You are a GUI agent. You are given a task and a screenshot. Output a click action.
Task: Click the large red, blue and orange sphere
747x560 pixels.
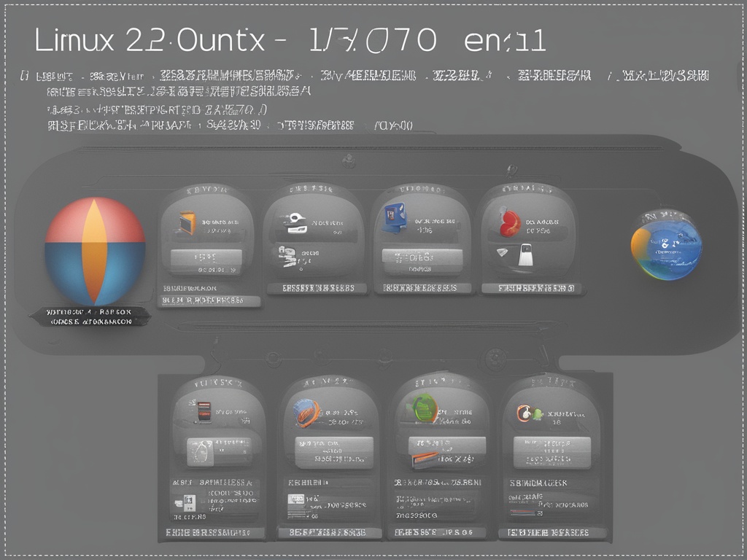(x=95, y=251)
